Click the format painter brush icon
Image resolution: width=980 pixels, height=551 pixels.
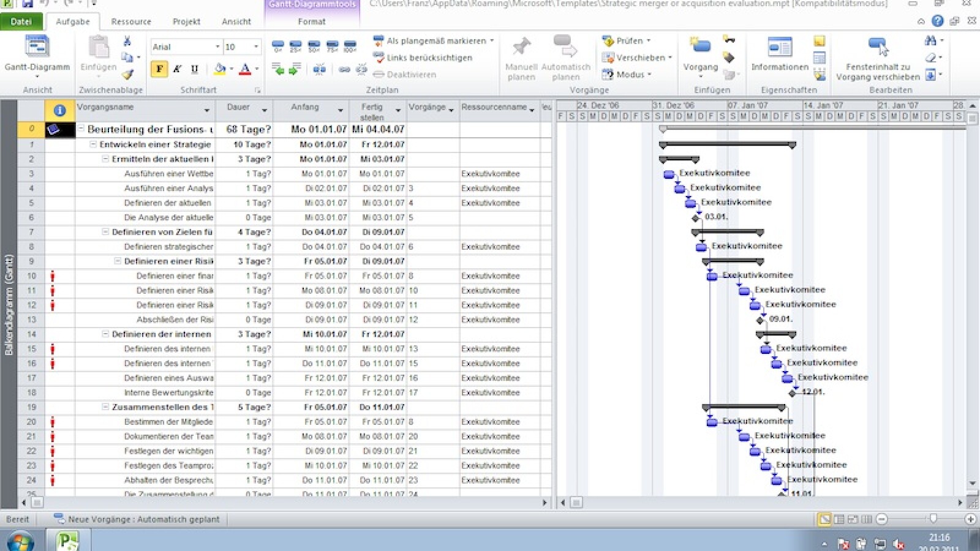coord(127,75)
